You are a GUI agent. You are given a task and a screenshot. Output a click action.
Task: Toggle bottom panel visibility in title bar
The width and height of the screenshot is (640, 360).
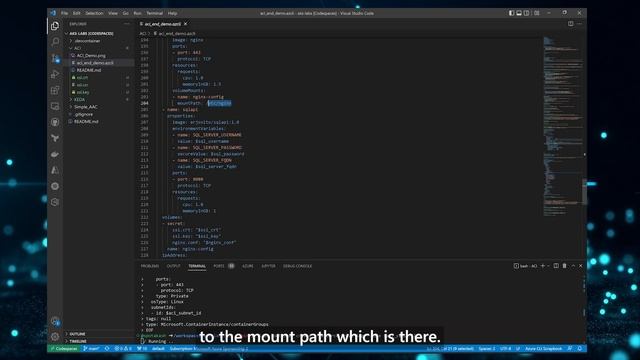519,13
